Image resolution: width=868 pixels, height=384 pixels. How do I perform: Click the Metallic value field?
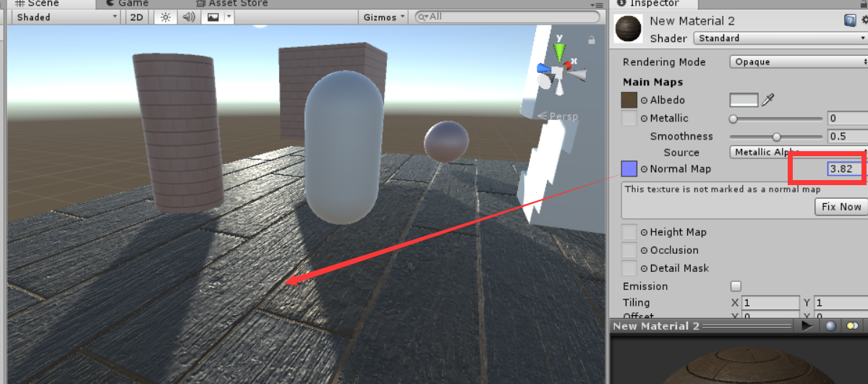(847, 119)
